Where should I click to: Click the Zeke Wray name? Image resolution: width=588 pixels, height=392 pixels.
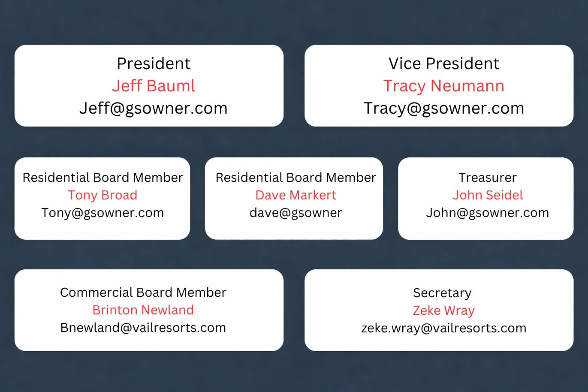click(x=444, y=311)
